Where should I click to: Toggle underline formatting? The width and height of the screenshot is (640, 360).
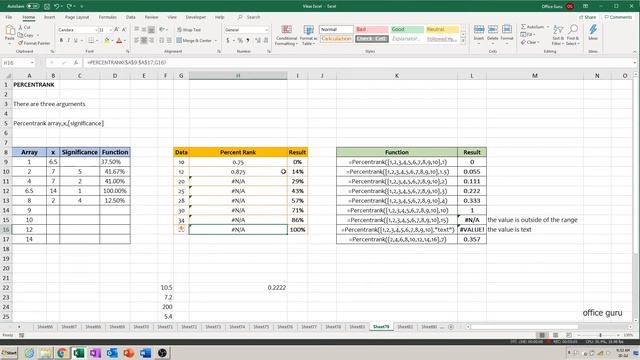76,40
